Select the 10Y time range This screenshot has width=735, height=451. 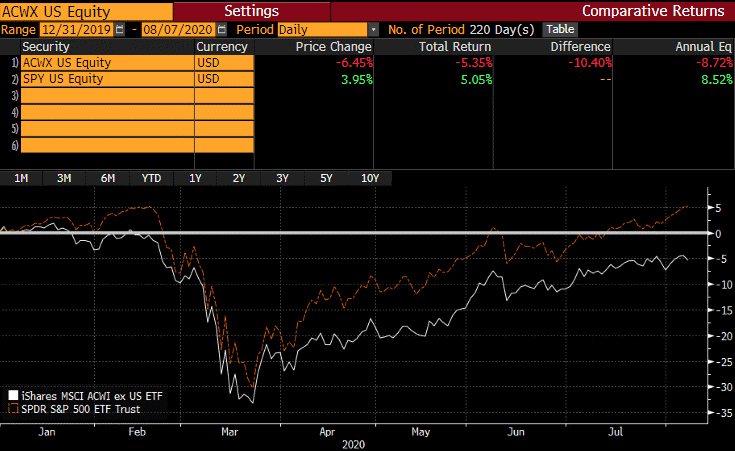coord(370,178)
